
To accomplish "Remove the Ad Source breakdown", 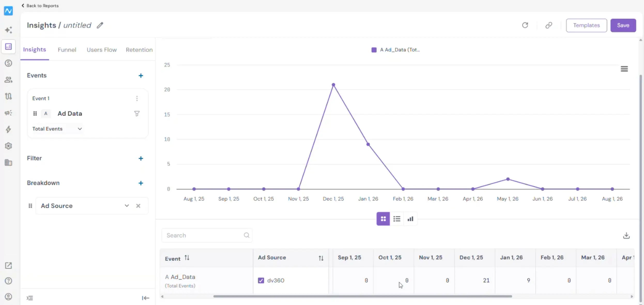I will coord(138,206).
